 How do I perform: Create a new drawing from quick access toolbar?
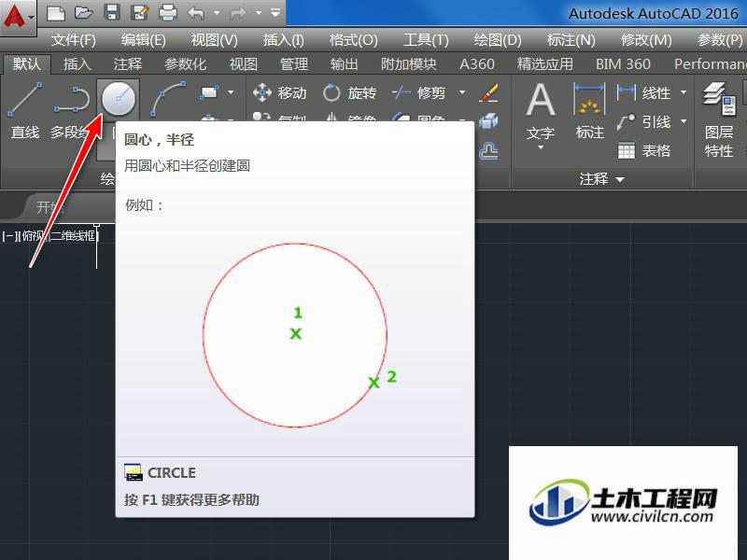(56, 13)
